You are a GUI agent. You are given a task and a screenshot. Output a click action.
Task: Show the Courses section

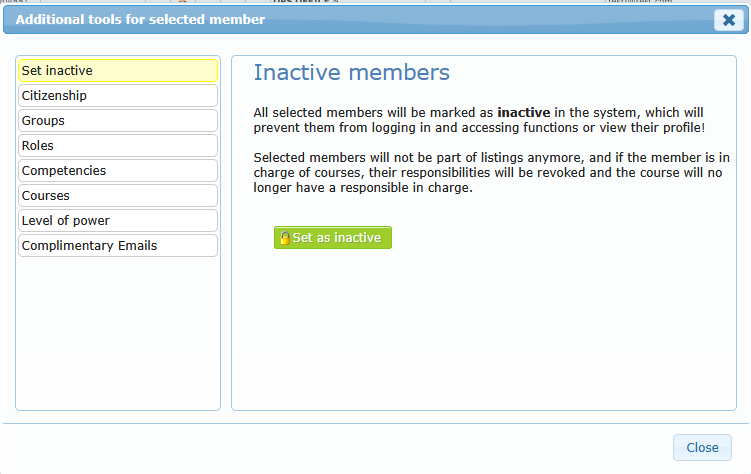(117, 196)
